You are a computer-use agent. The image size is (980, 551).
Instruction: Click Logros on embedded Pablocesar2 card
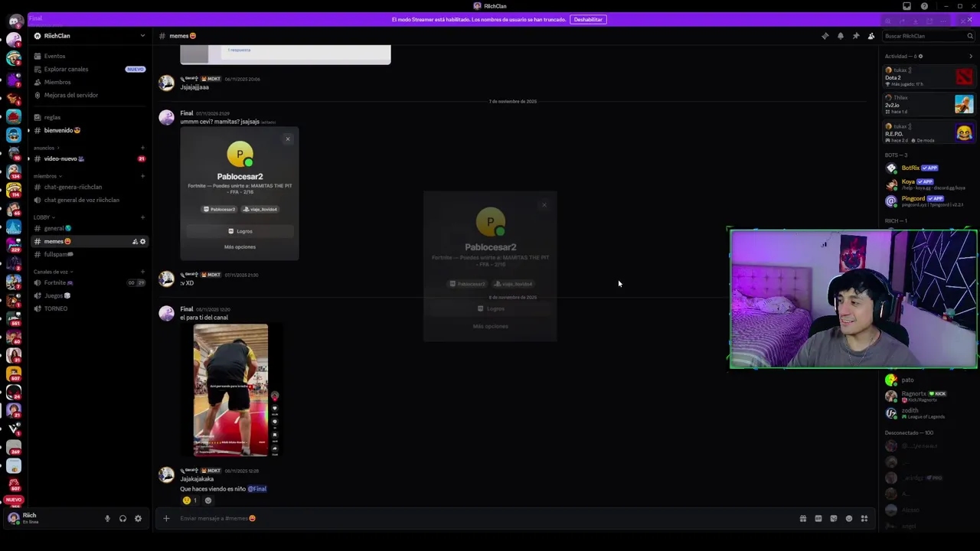240,231
